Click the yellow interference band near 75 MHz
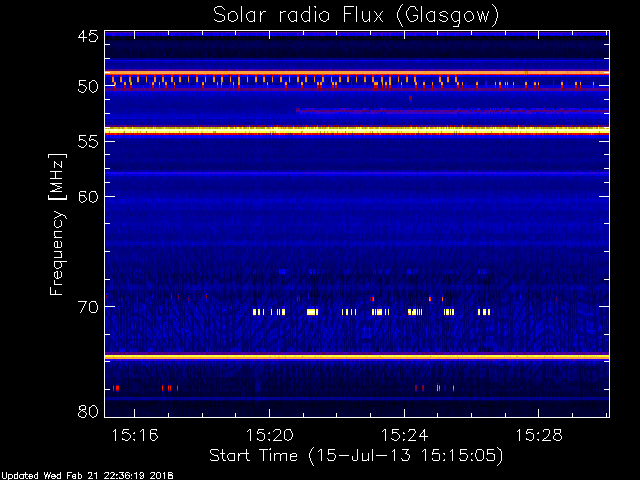Screen dimensions: 640x480 [357, 357]
